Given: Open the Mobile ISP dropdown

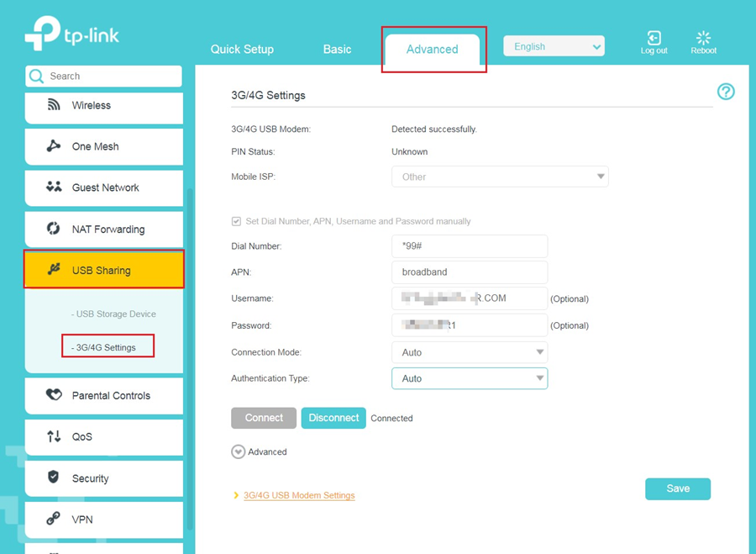Looking at the screenshot, I should [500, 177].
